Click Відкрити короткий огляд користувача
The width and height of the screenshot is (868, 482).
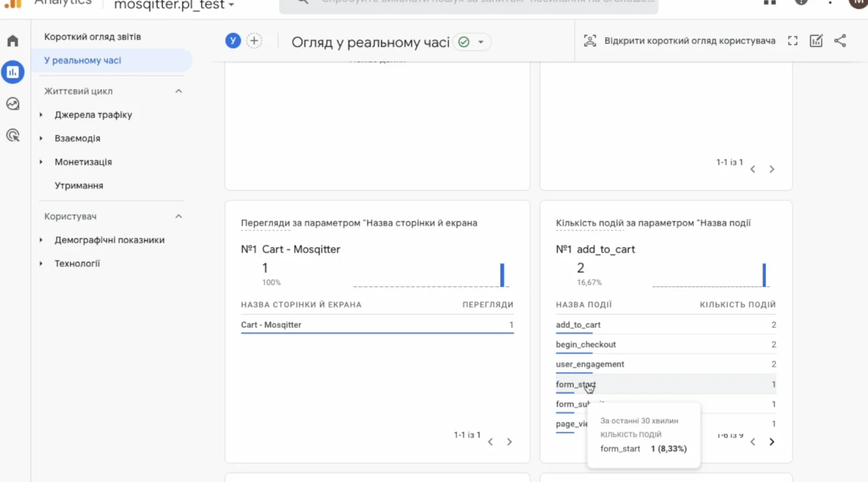[690, 41]
